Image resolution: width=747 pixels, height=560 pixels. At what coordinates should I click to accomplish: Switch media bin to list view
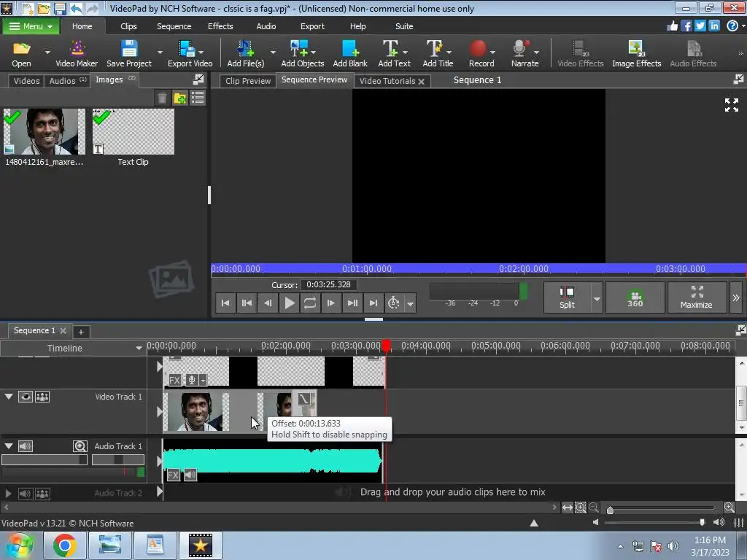(197, 98)
